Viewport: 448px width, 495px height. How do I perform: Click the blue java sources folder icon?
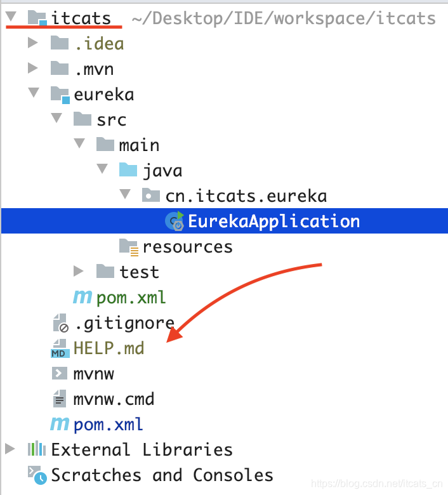click(x=128, y=169)
